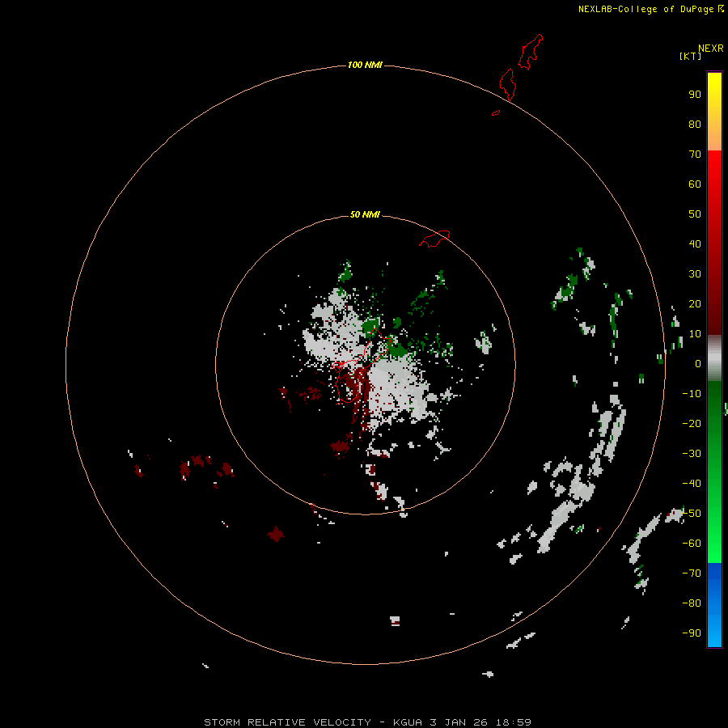Viewport: 728px width, 728px height.
Task: Click the -60 value on the velocity scale
Action: coord(692,544)
